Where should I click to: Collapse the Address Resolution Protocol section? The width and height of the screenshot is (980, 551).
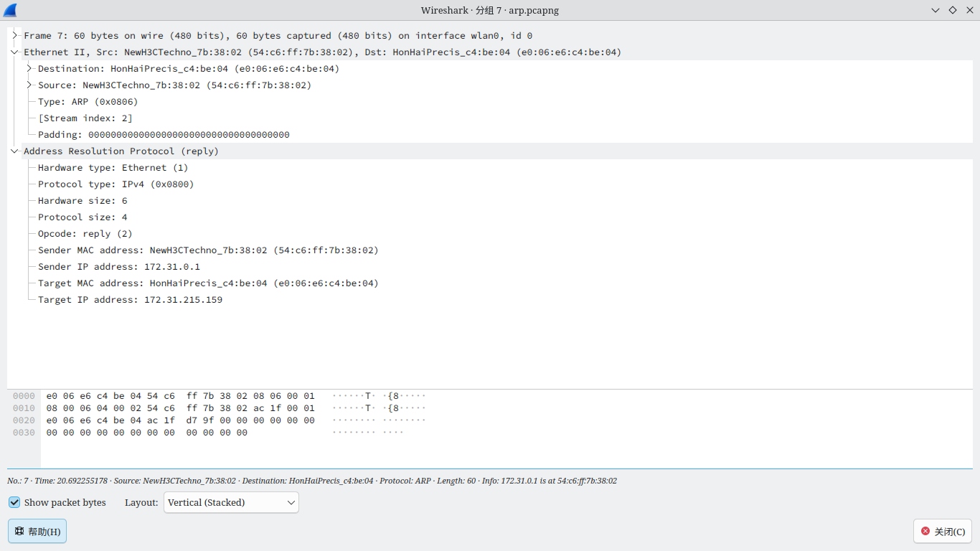[x=15, y=151]
